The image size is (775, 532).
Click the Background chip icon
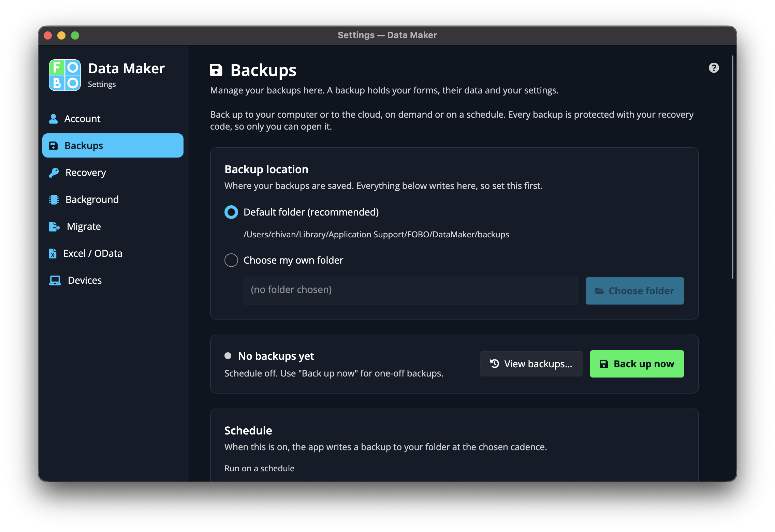point(54,199)
